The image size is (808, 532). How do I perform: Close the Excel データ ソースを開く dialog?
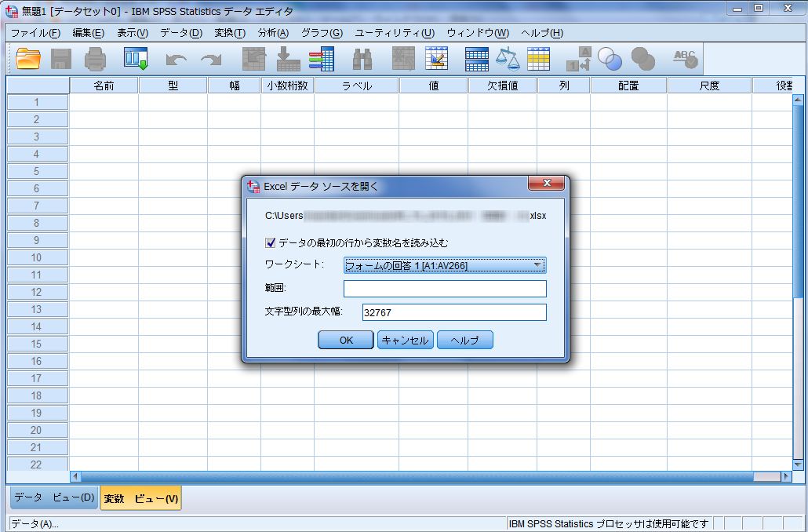(546, 183)
